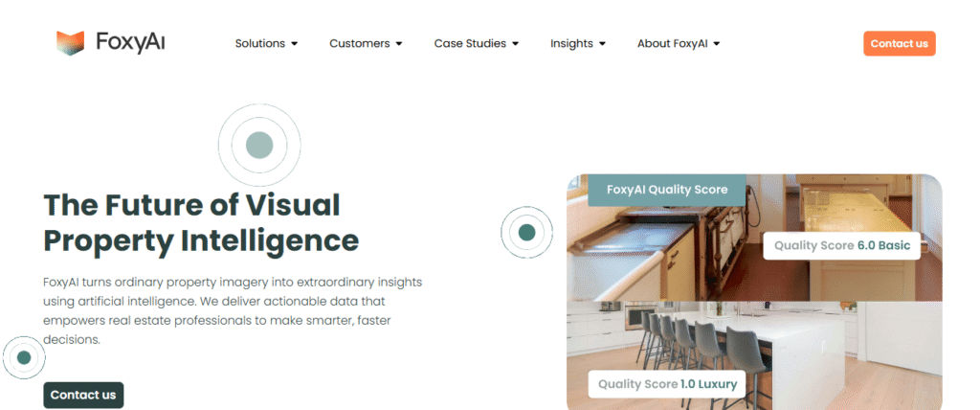Click the white luxury kitchen photo
Image resolution: width=980 pixels, height=410 pixels.
coord(754,355)
